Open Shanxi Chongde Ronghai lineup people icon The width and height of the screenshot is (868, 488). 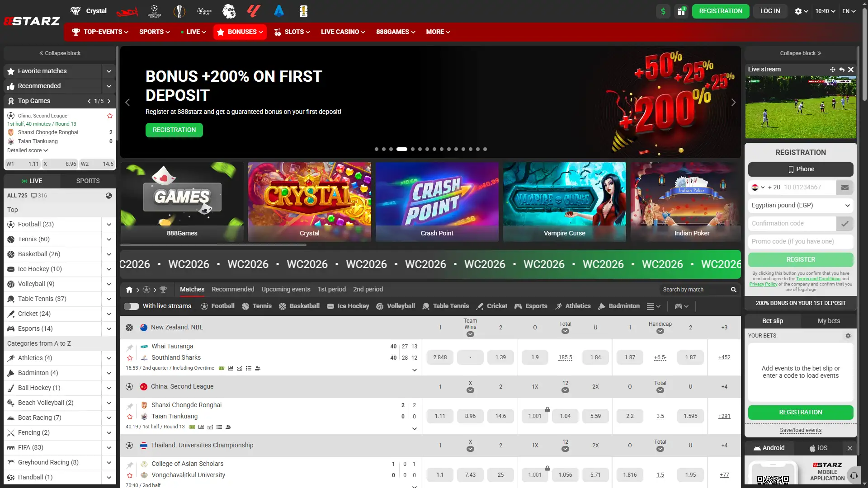pos(228,427)
